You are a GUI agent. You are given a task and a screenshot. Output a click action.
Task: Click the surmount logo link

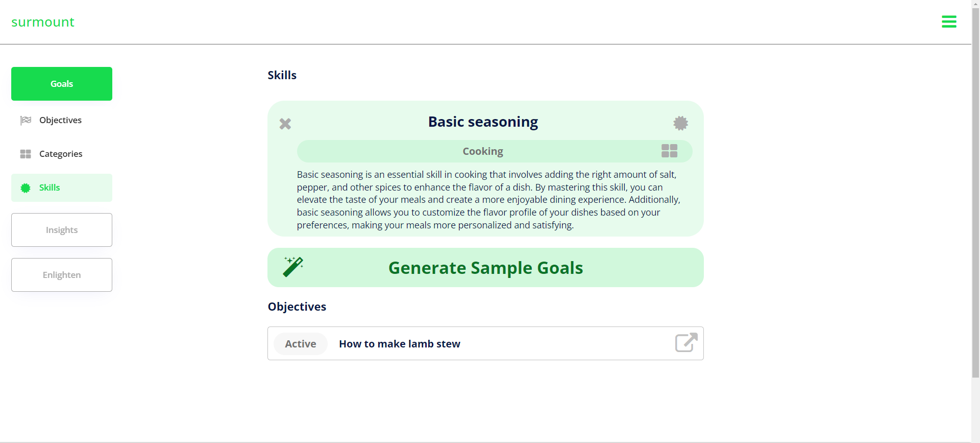[x=43, y=22]
